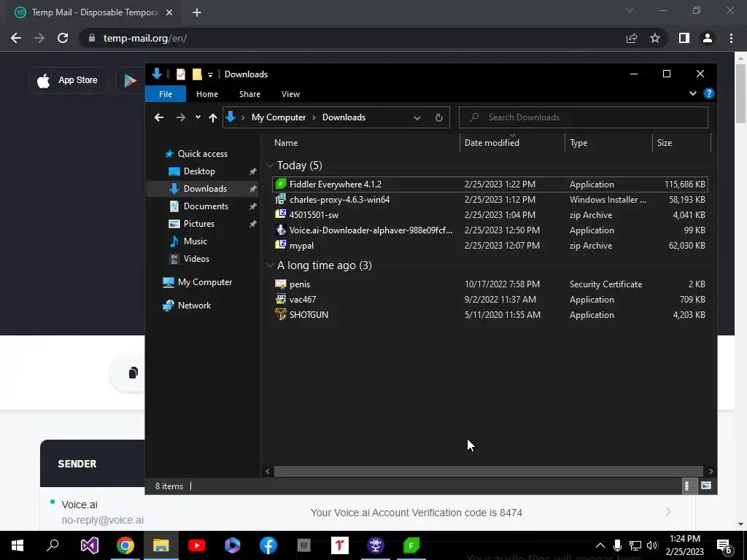Sort files by Name column
The image size is (747, 560).
[x=365, y=143]
